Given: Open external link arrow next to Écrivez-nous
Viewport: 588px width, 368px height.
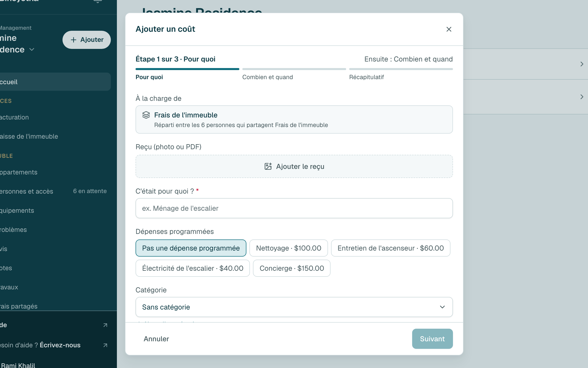Looking at the screenshot, I should pos(105,345).
